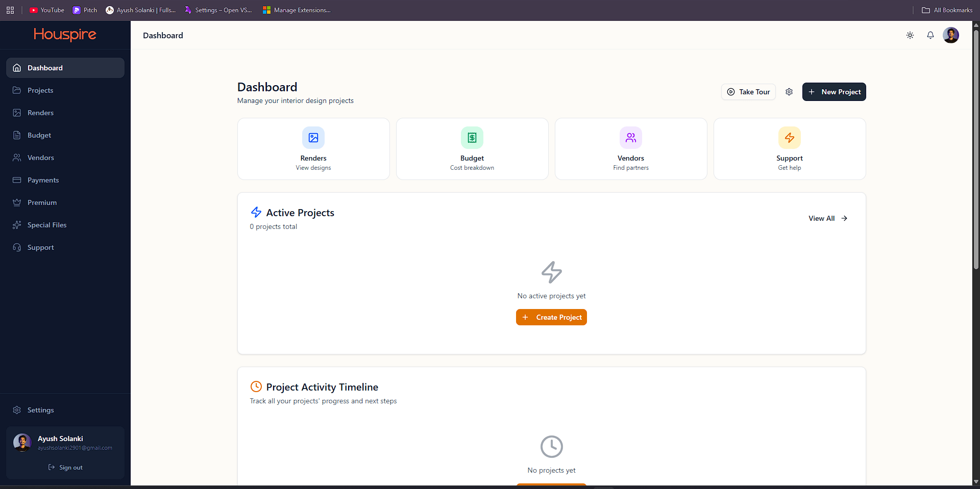Click the Premium crown icon
980x489 pixels.
click(x=17, y=202)
